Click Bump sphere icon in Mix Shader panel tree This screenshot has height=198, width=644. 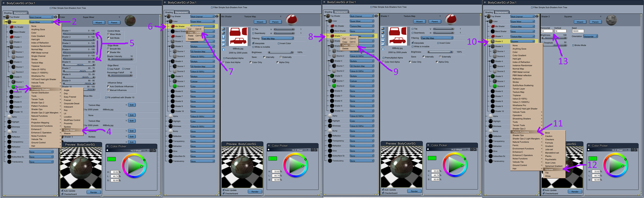tap(171, 131)
